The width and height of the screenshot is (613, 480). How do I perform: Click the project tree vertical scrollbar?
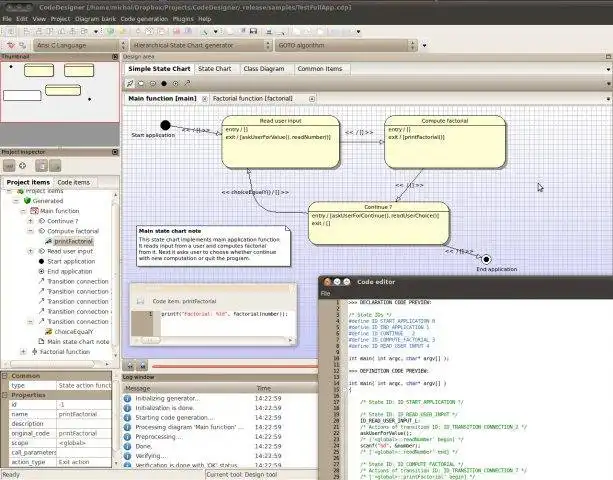coord(115,274)
